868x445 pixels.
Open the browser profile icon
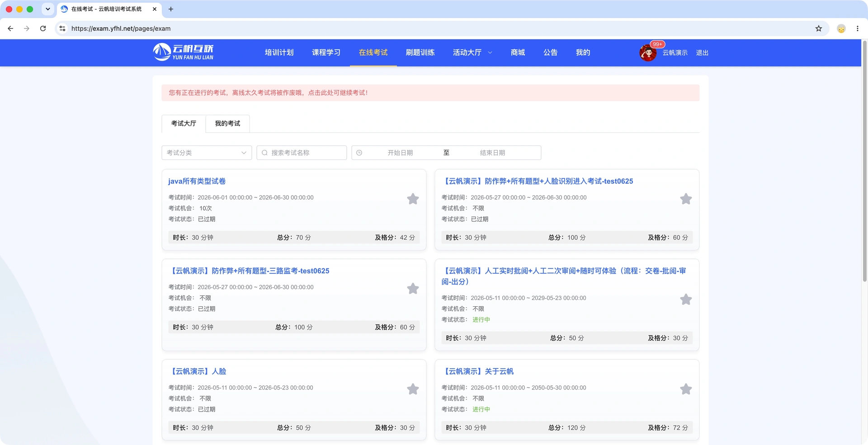841,28
